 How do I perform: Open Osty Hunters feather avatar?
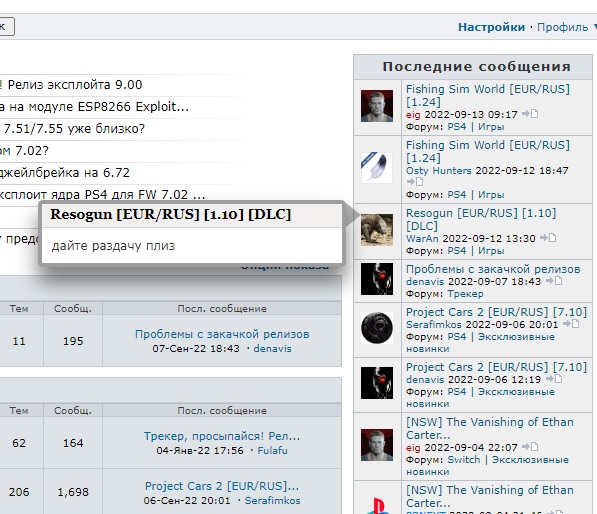377,168
